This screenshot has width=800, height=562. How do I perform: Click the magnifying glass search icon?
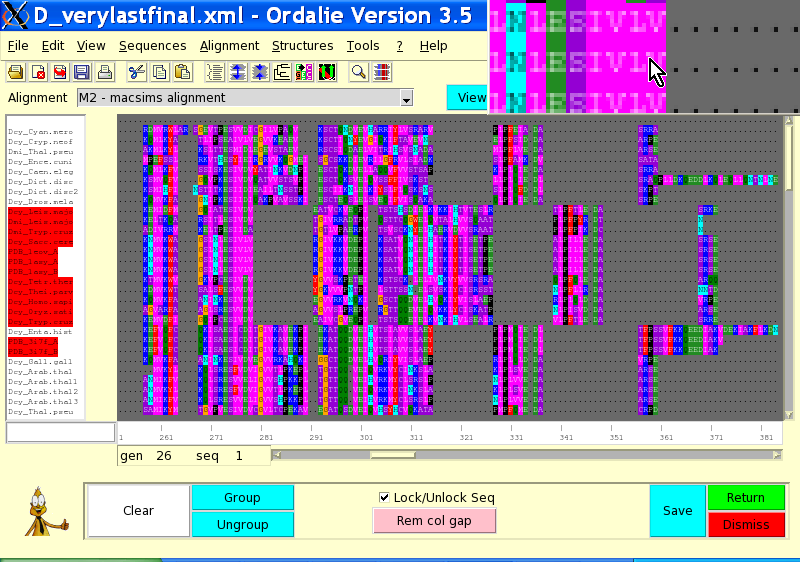point(358,72)
